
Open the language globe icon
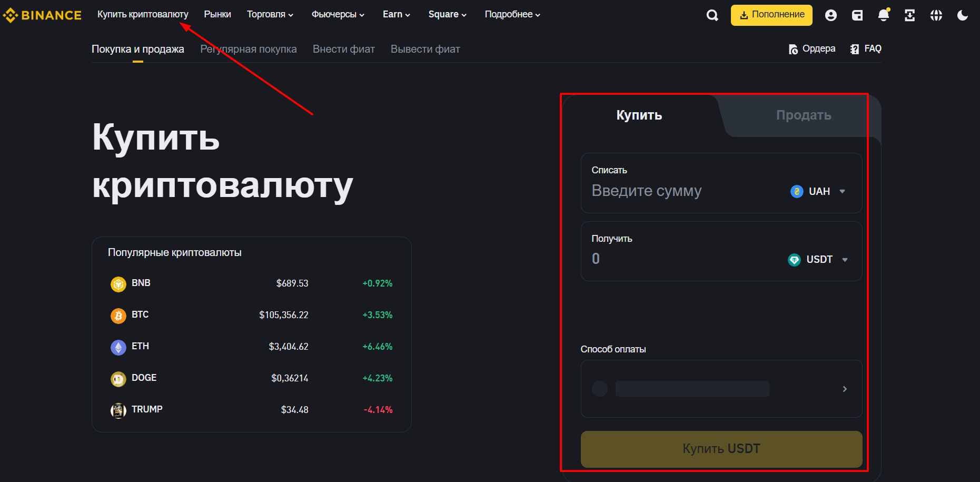(x=936, y=15)
